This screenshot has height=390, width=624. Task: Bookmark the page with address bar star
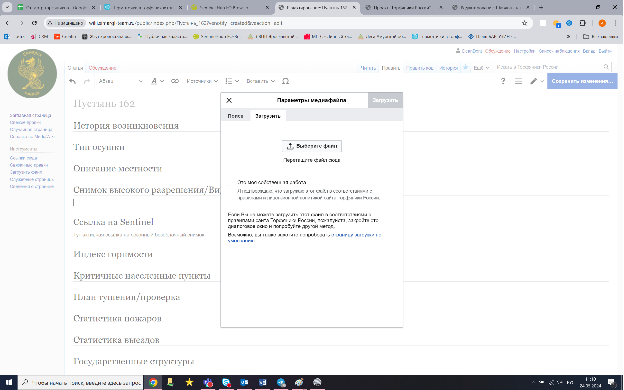pyautogui.click(x=525, y=23)
